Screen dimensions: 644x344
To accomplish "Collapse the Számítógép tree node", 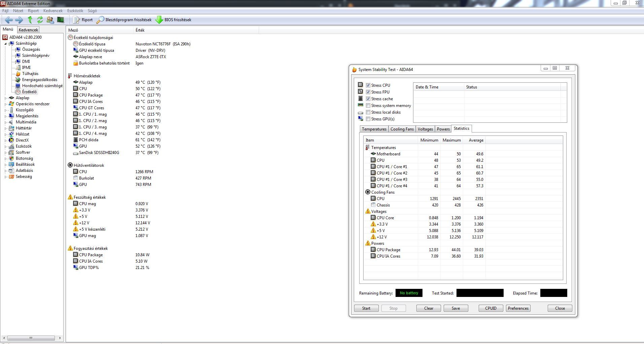I will pos(5,44).
